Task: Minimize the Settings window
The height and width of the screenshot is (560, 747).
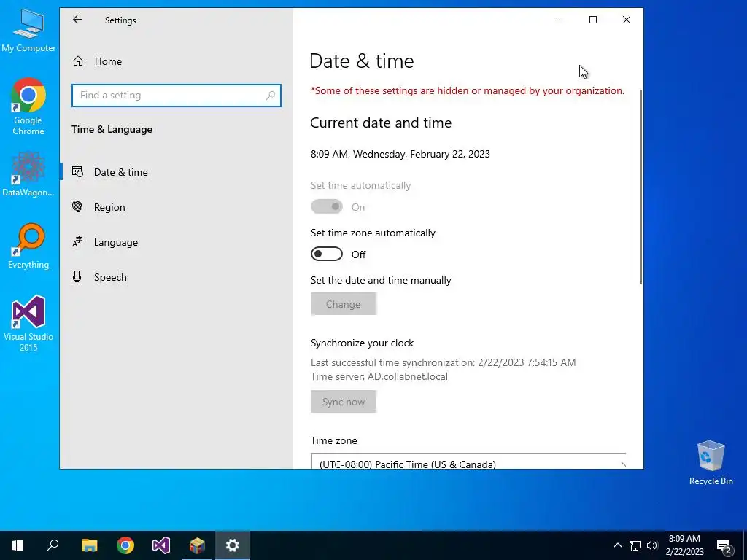Action: tap(560, 20)
